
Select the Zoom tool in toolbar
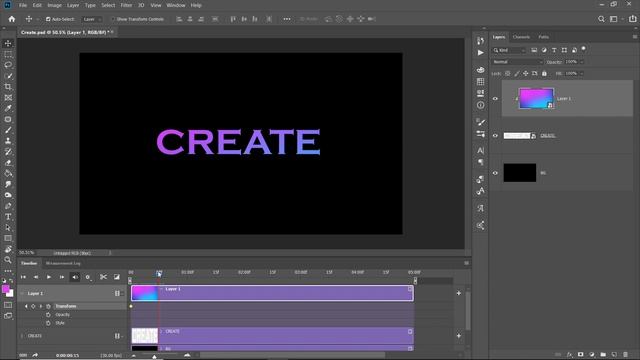pos(8,260)
